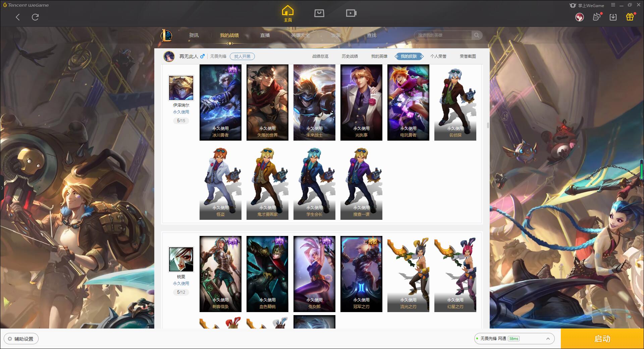The height and width of the screenshot is (349, 644).
Task: Click the 伊泽瑞尔 champion portrait
Action: click(x=181, y=88)
